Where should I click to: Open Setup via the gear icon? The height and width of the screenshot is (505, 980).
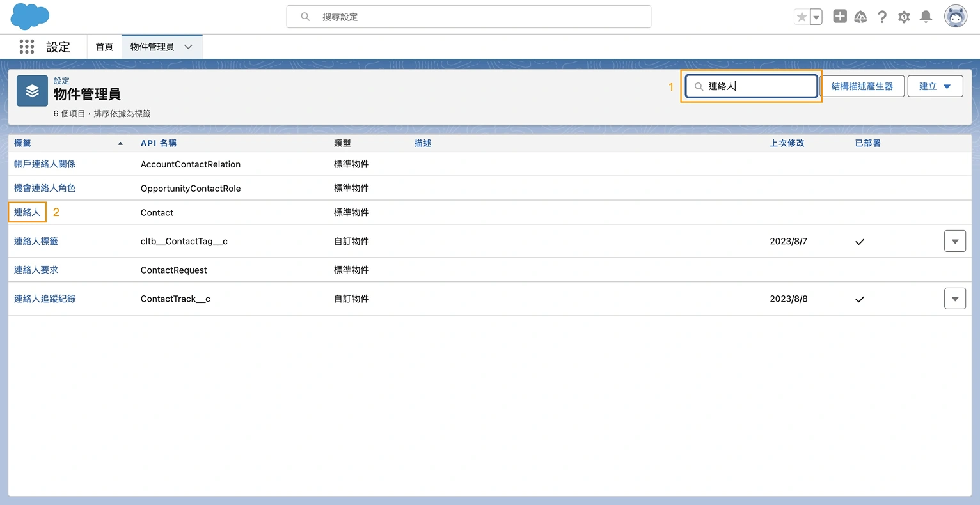[x=904, y=17]
